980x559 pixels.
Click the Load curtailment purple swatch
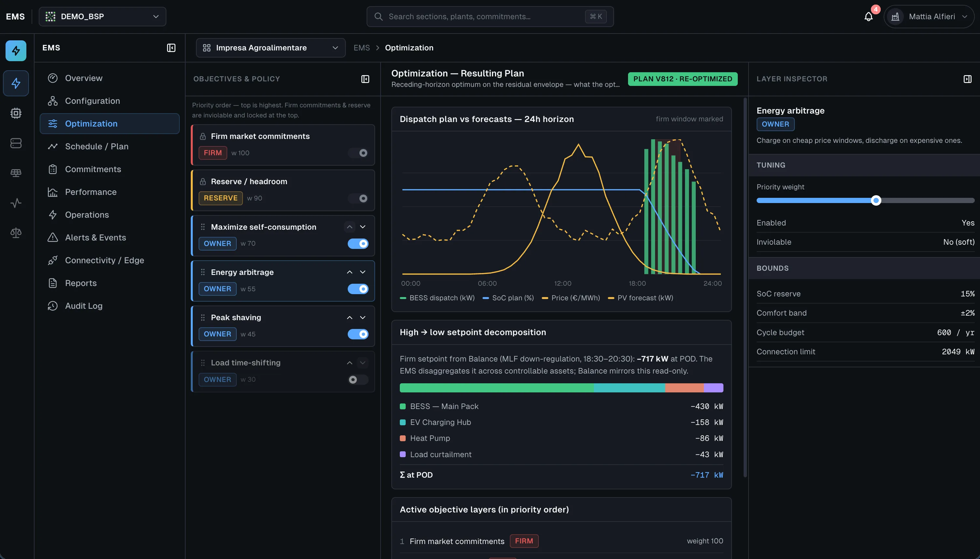click(x=403, y=454)
